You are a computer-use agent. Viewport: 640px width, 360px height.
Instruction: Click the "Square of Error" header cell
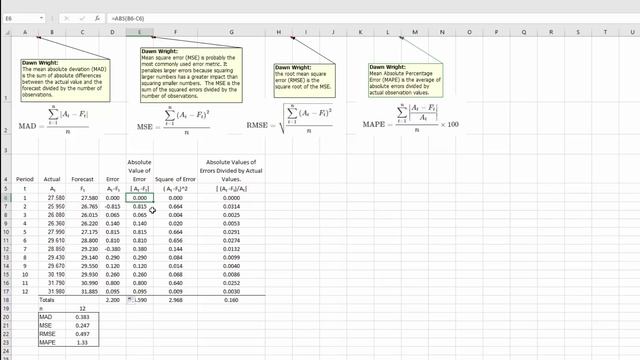coord(176,179)
